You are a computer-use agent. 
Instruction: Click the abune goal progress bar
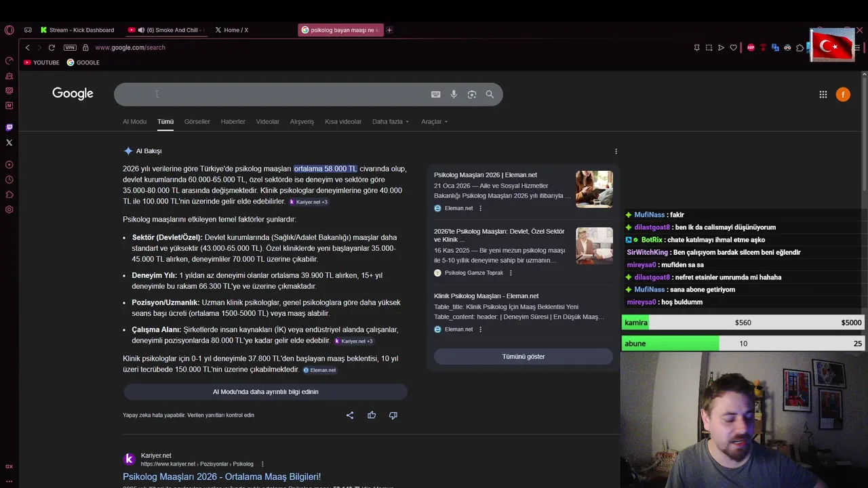[743, 344]
